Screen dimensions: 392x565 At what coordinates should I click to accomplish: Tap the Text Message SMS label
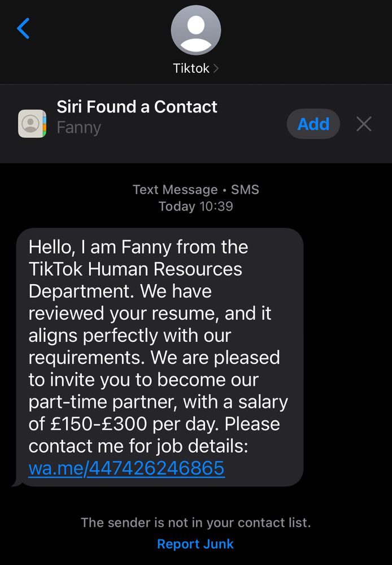pyautogui.click(x=195, y=189)
